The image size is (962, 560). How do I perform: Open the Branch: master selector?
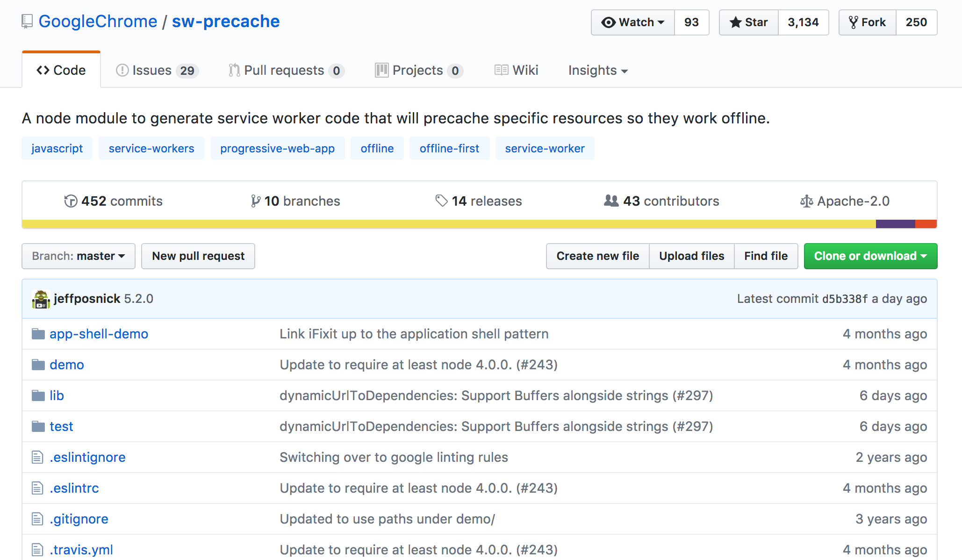[79, 256]
